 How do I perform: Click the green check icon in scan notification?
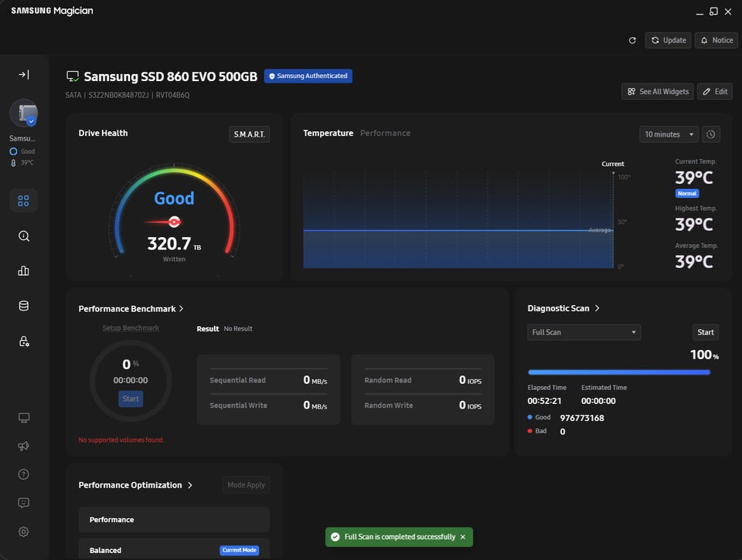pyautogui.click(x=335, y=537)
